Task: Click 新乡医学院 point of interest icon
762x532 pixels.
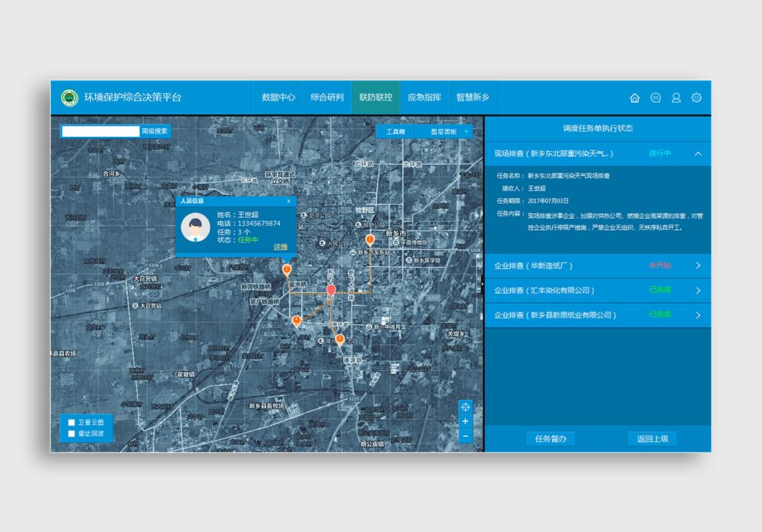Action: 409,260
